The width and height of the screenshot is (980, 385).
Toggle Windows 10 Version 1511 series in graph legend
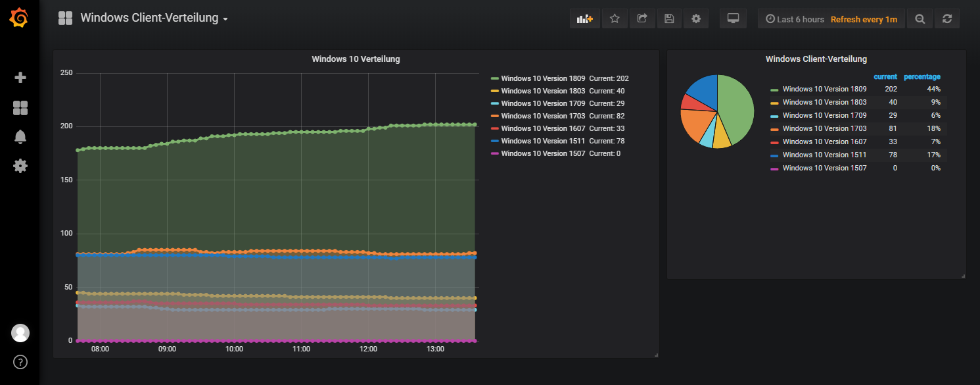[x=543, y=141]
